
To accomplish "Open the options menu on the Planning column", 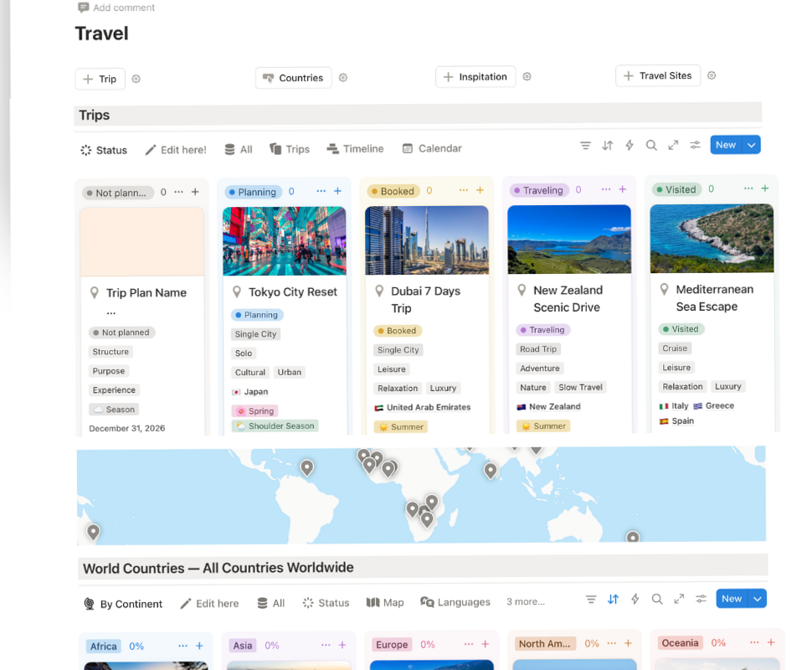I will pos(321,191).
